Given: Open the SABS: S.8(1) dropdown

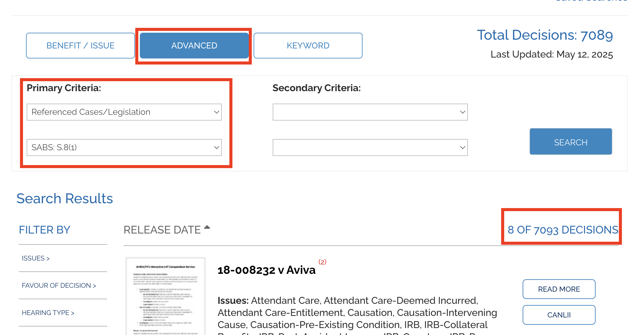Looking at the screenshot, I should 124,148.
